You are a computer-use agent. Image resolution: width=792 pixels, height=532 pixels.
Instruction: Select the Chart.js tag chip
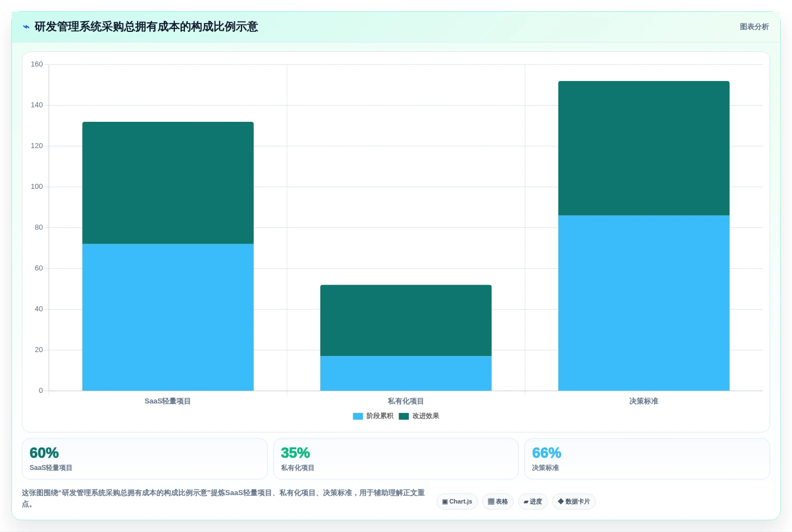tap(457, 501)
